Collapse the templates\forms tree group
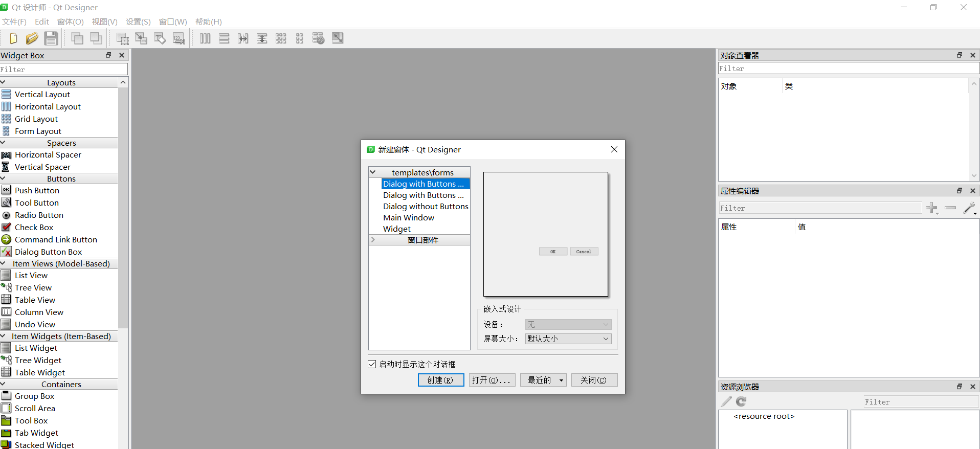 tap(373, 172)
